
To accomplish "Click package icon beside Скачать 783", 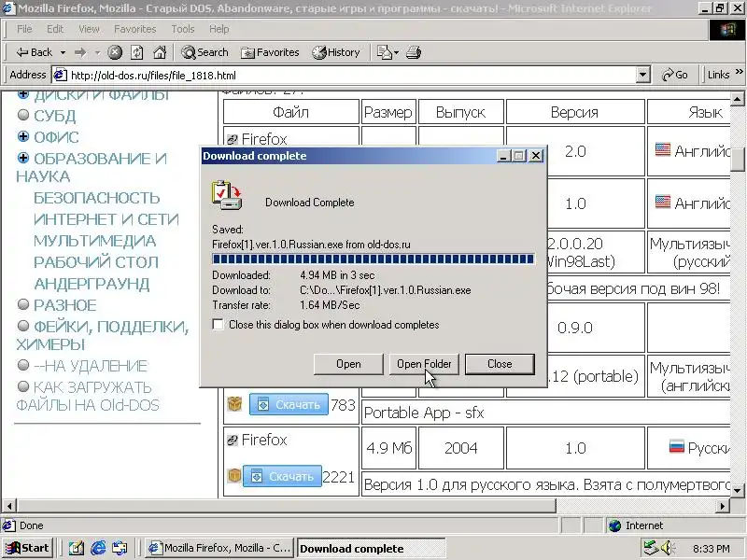I will click(x=234, y=404).
